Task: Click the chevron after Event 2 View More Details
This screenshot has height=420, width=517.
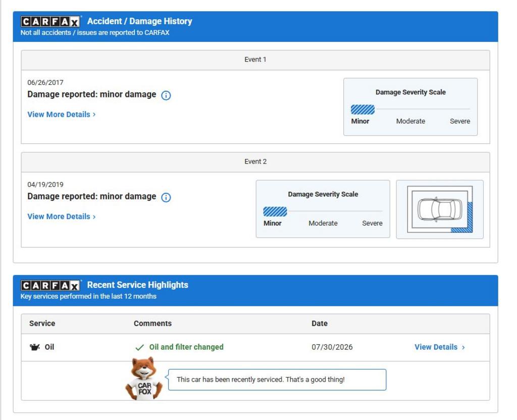Action: (94, 217)
